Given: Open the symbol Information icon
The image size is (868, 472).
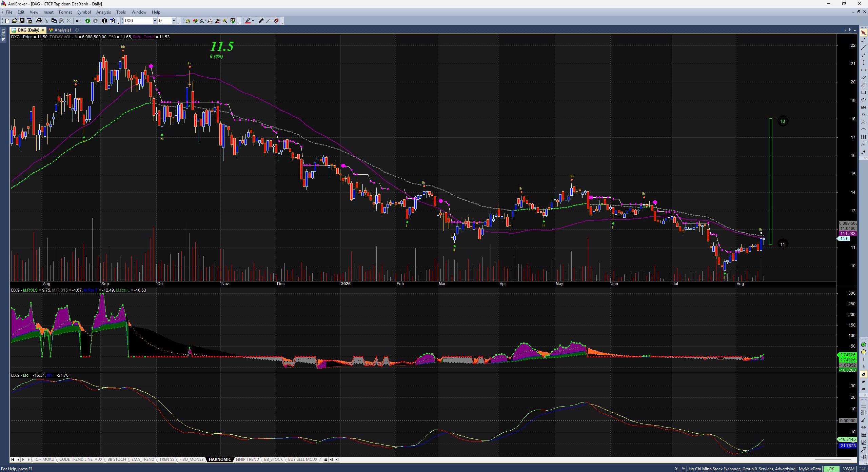Looking at the screenshot, I should click(x=104, y=21).
